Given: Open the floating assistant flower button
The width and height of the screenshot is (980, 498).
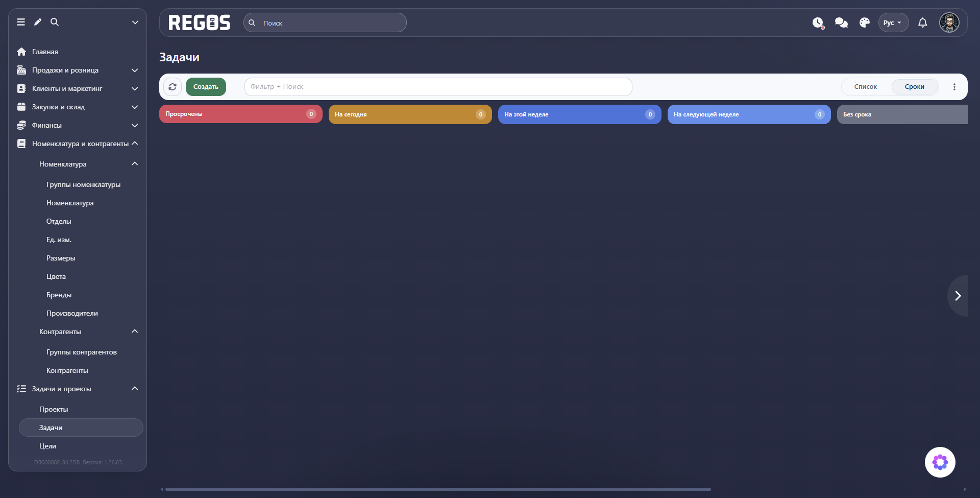Looking at the screenshot, I should click(940, 462).
